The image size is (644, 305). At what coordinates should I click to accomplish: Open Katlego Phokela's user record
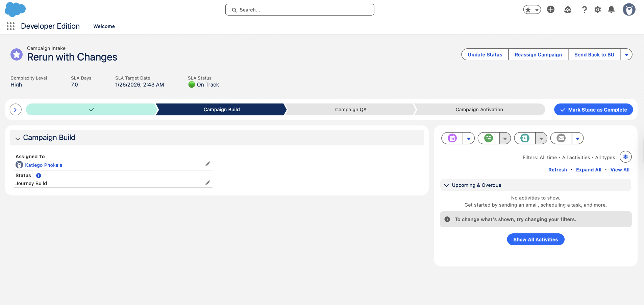44,165
